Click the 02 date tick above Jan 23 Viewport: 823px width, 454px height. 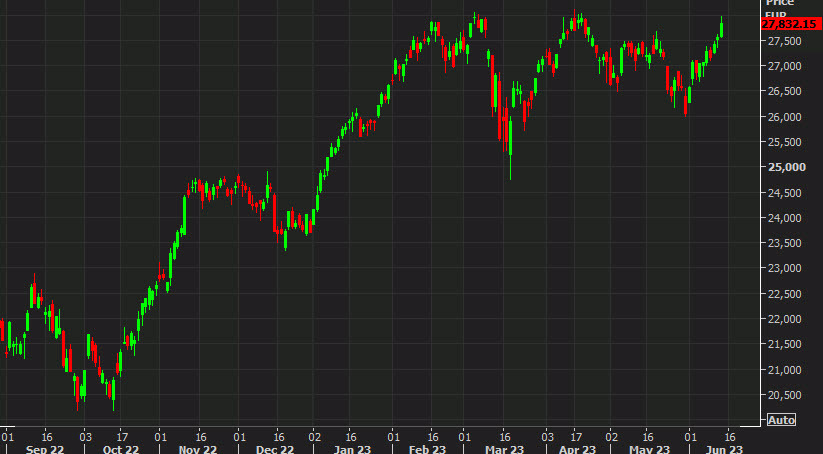[x=314, y=437]
